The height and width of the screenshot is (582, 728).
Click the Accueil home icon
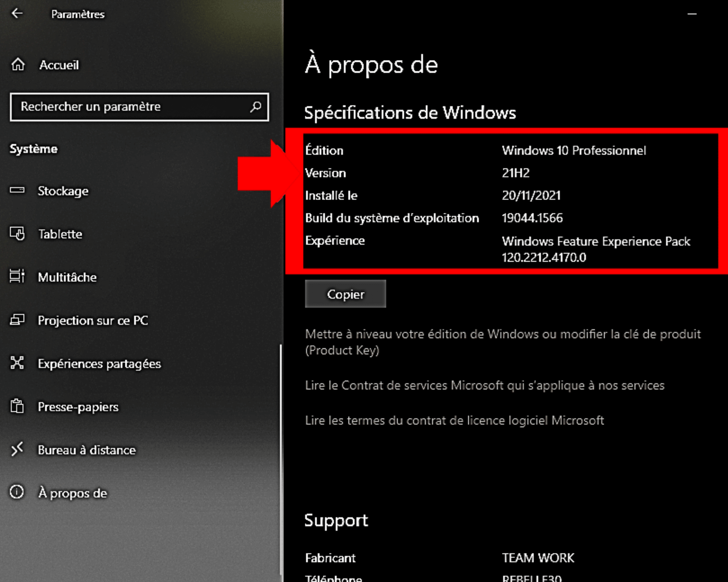coord(18,65)
